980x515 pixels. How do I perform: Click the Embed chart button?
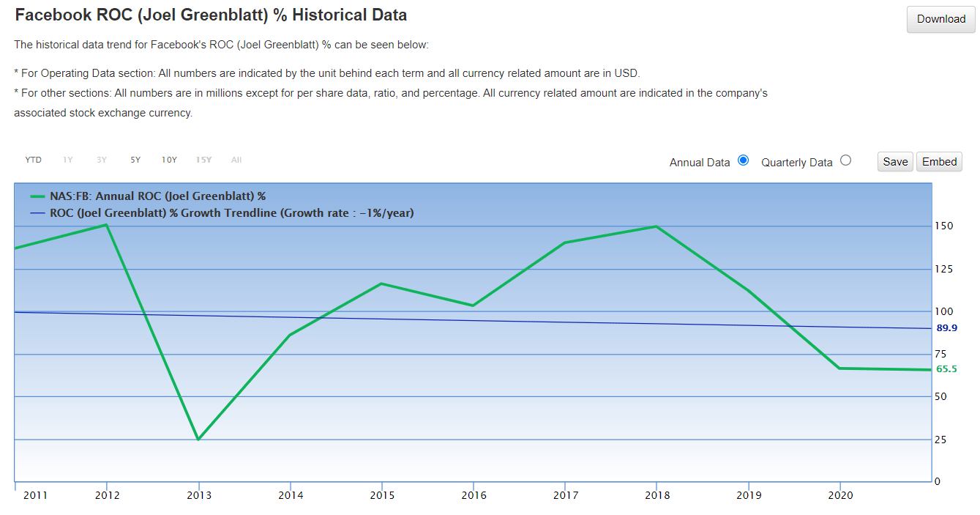939,162
